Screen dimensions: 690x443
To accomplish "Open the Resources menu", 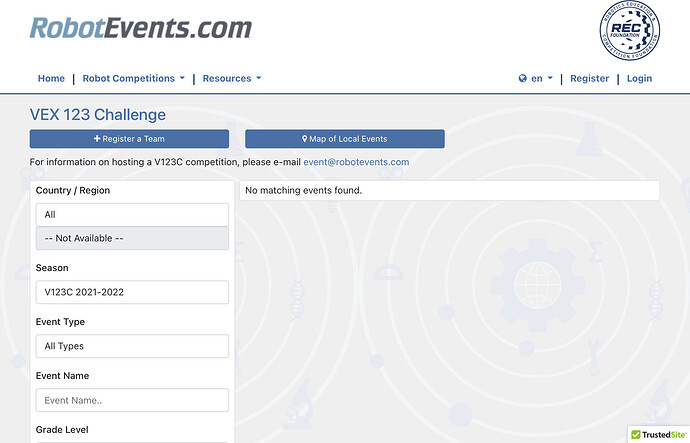I will click(232, 78).
